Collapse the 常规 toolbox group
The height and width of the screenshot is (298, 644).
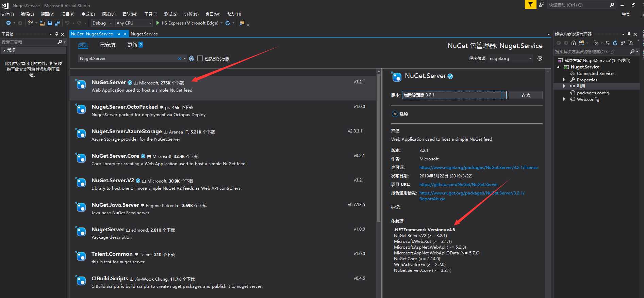(x=4, y=50)
